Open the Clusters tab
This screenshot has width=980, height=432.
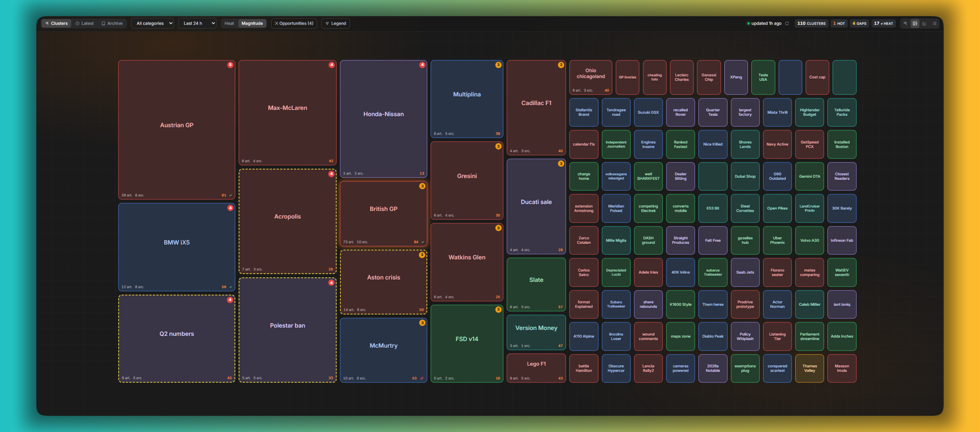click(56, 23)
